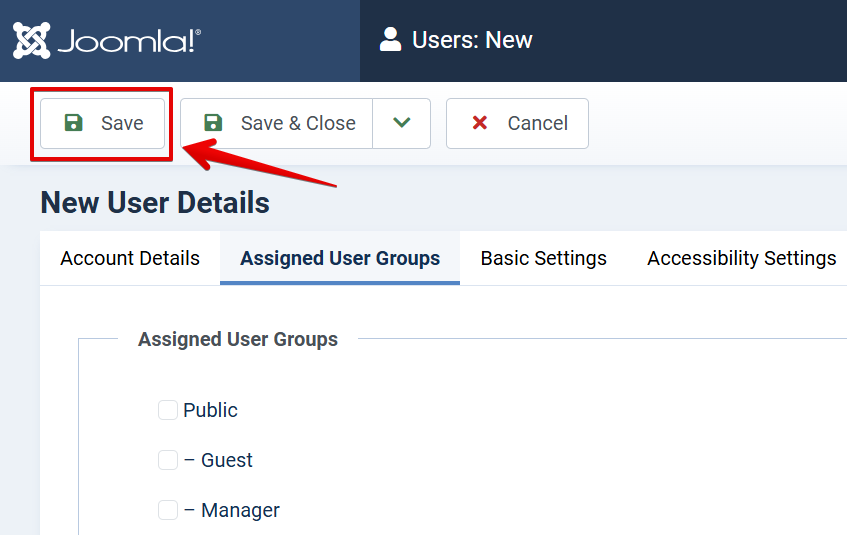Tick the Guest group checkbox
The width and height of the screenshot is (847, 535).
click(x=168, y=460)
